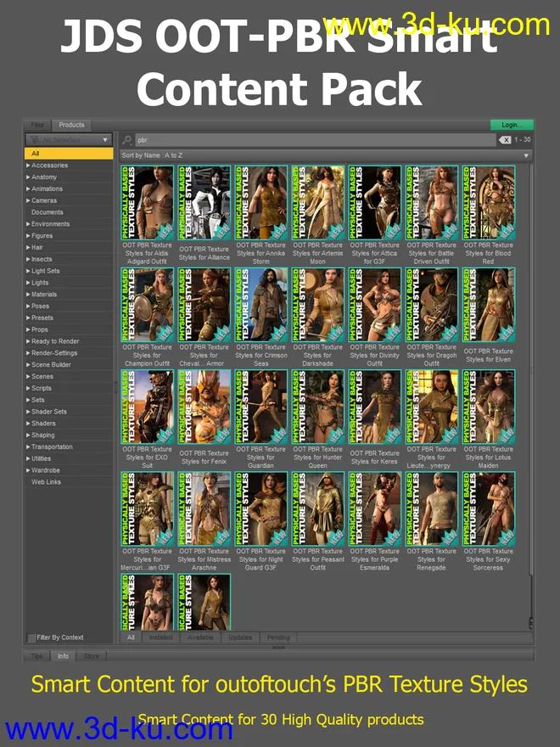Image resolution: width=560 pixels, height=747 pixels.
Task: Open the No Selection filter dropdown
Action: 69,139
